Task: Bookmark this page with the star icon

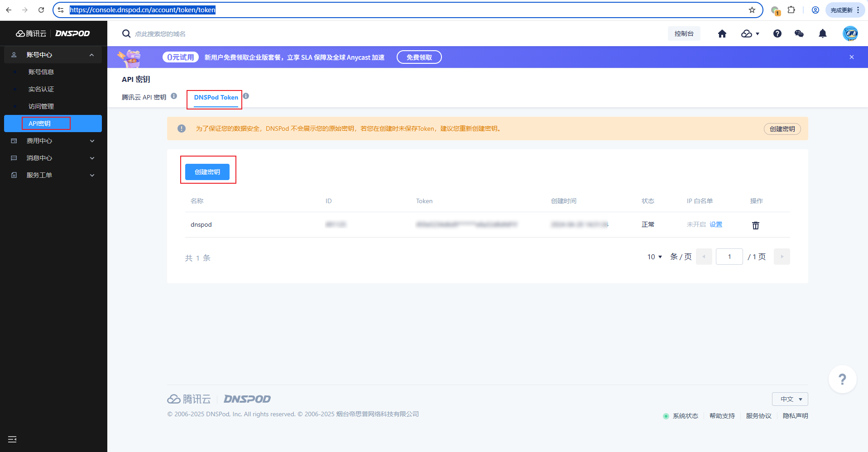Action: (752, 10)
